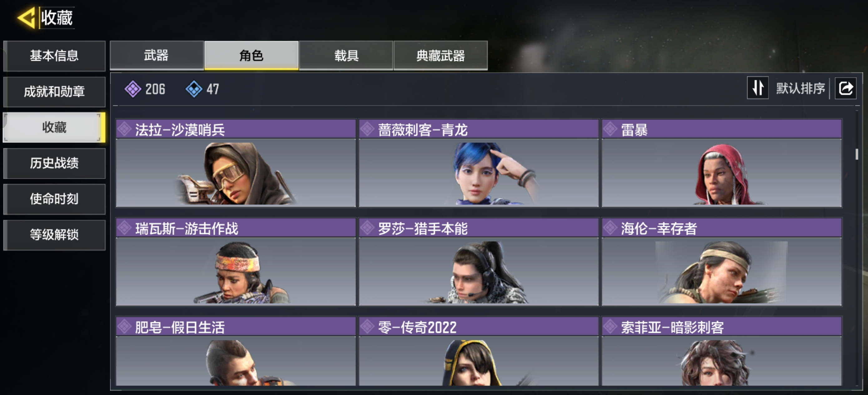Open 使命时刻 sidebar section
The width and height of the screenshot is (868, 395).
click(54, 199)
